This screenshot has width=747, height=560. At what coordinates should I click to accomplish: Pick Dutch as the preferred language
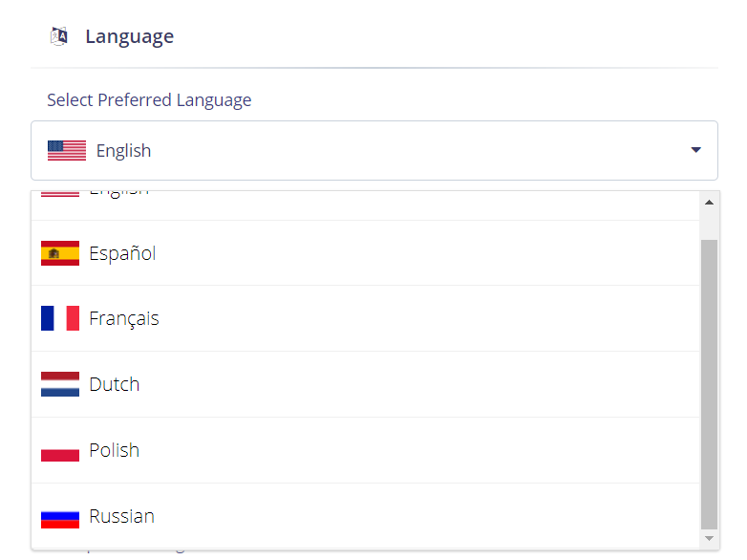(x=366, y=384)
